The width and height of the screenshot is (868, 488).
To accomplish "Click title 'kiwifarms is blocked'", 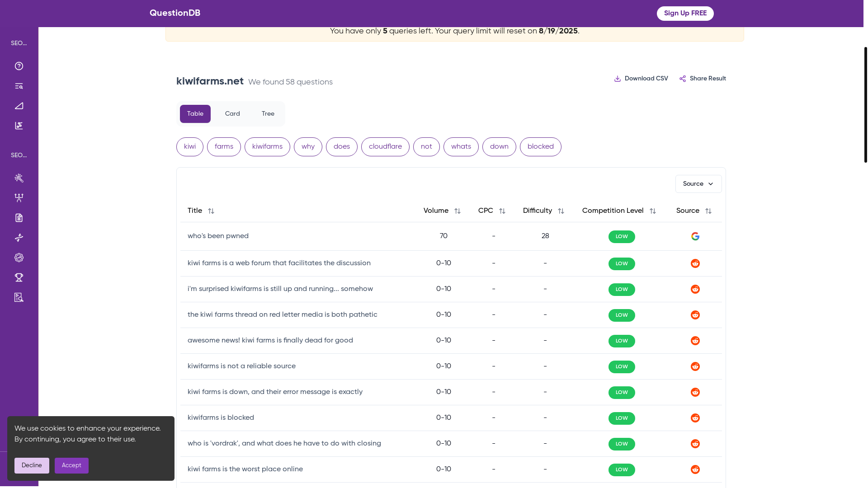I will (221, 418).
